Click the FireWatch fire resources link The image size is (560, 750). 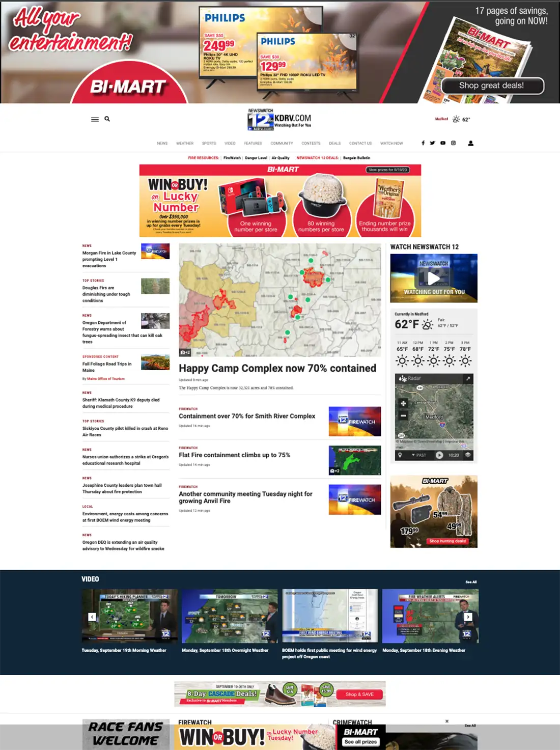232,158
